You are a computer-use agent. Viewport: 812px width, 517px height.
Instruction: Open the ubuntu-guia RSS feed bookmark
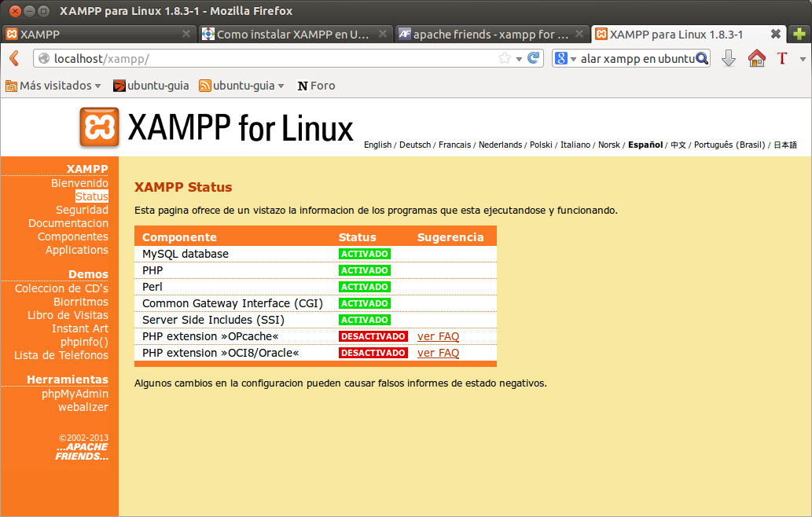[241, 86]
